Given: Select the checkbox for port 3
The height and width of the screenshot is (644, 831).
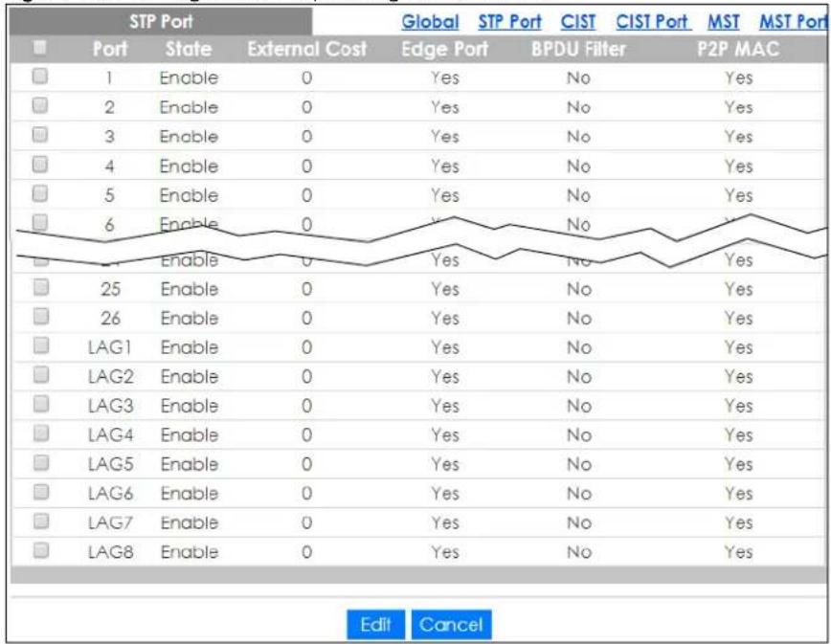Looking at the screenshot, I should point(40,135).
